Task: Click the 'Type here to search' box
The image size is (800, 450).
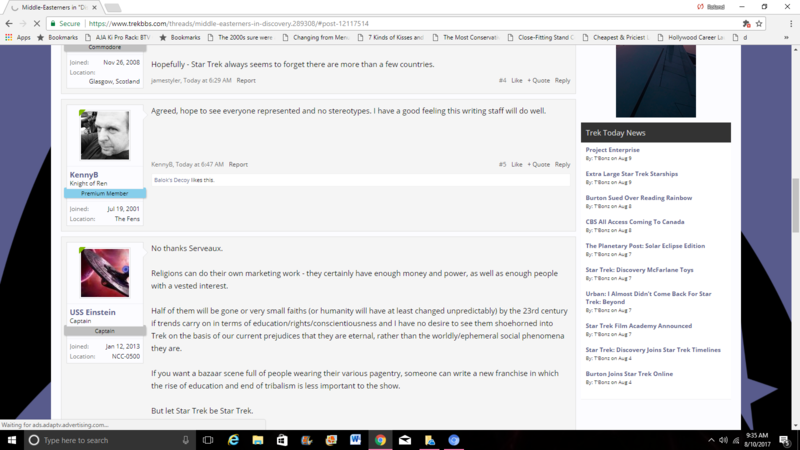Action: (110, 440)
